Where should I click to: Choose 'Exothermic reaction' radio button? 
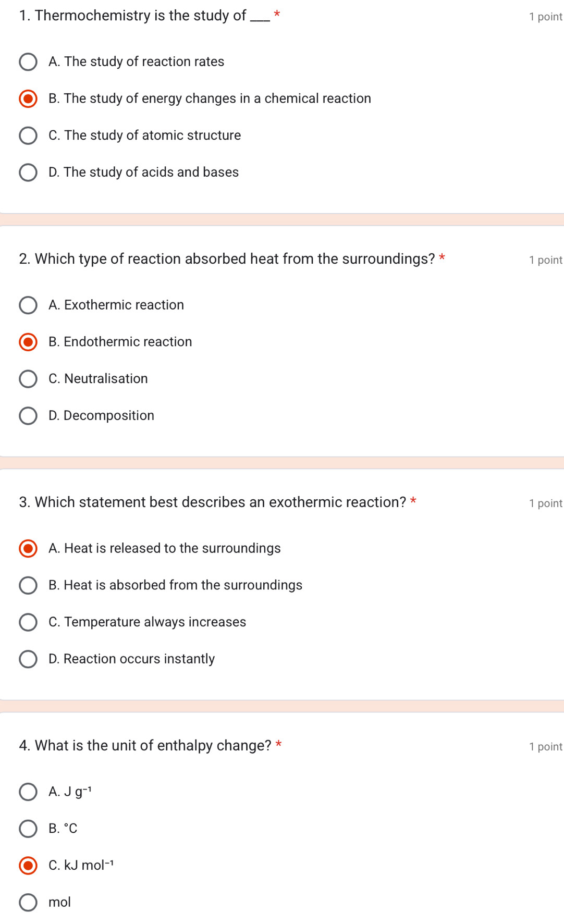(x=28, y=305)
